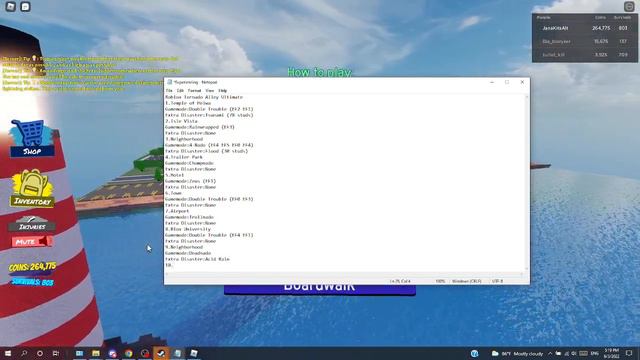Screen dimensions: 640x360
Task: Click the Windows (CRLF) status entry
Action: click(467, 281)
